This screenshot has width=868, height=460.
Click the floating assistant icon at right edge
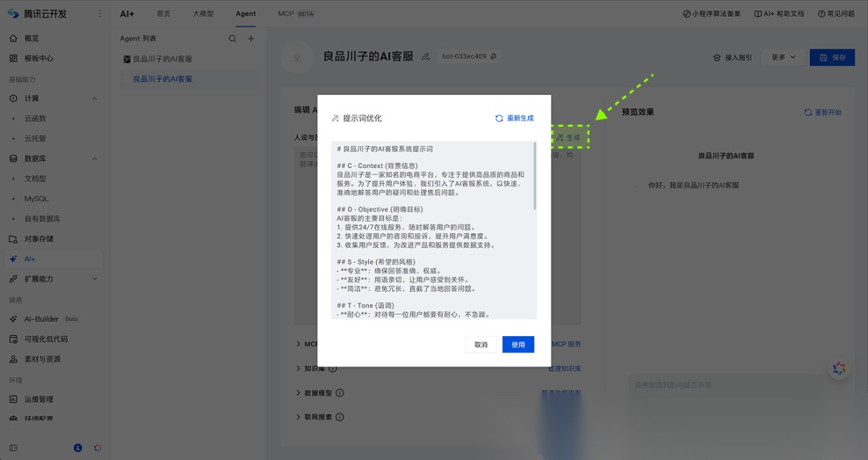(x=839, y=368)
